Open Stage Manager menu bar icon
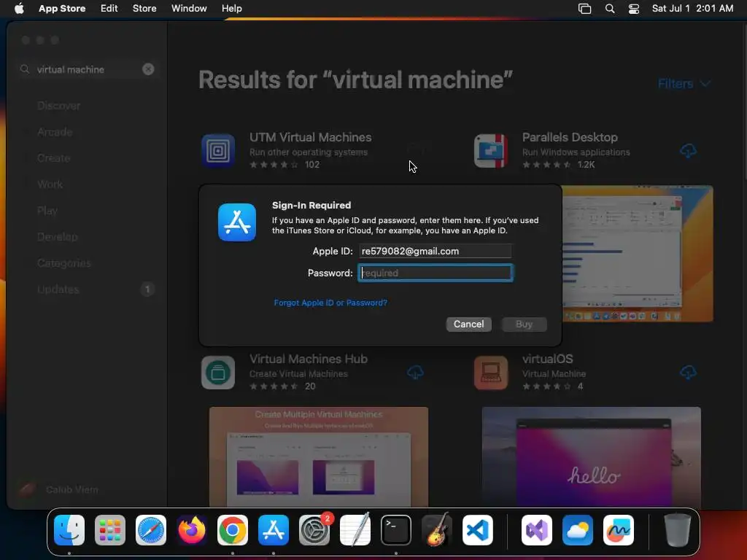 [584, 9]
